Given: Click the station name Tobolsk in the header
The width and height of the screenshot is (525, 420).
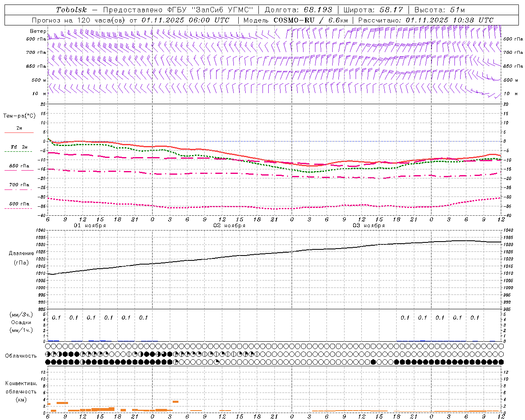Looking at the screenshot, I should (72, 10).
